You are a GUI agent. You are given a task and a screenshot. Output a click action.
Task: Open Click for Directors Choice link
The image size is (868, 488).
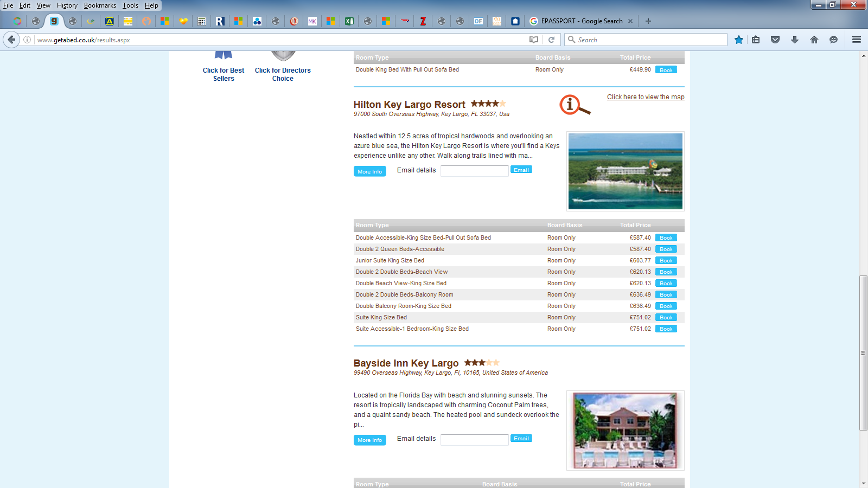[283, 74]
